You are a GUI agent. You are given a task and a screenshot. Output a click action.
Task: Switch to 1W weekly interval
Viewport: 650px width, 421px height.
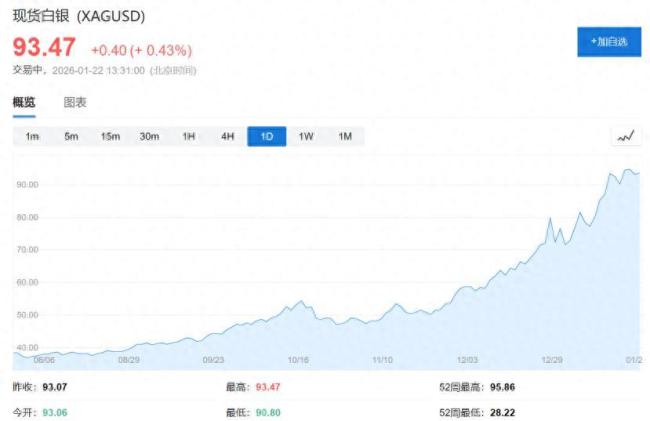(x=306, y=137)
